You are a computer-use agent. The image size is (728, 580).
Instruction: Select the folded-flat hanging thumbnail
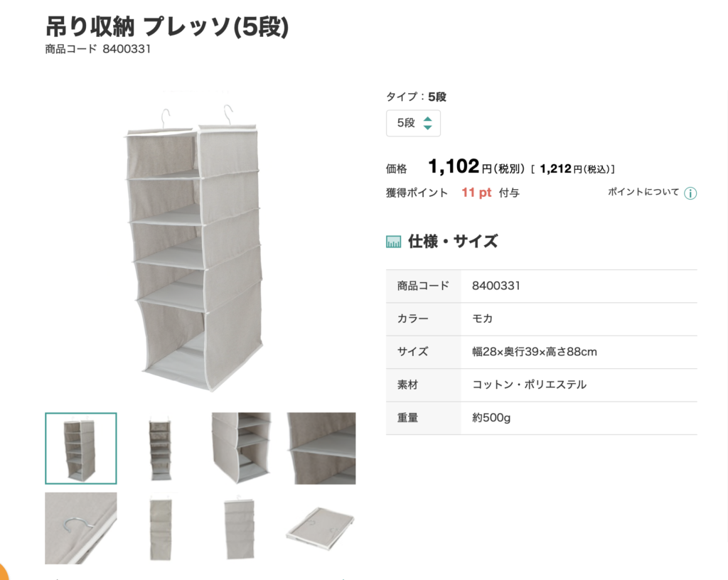click(240, 528)
